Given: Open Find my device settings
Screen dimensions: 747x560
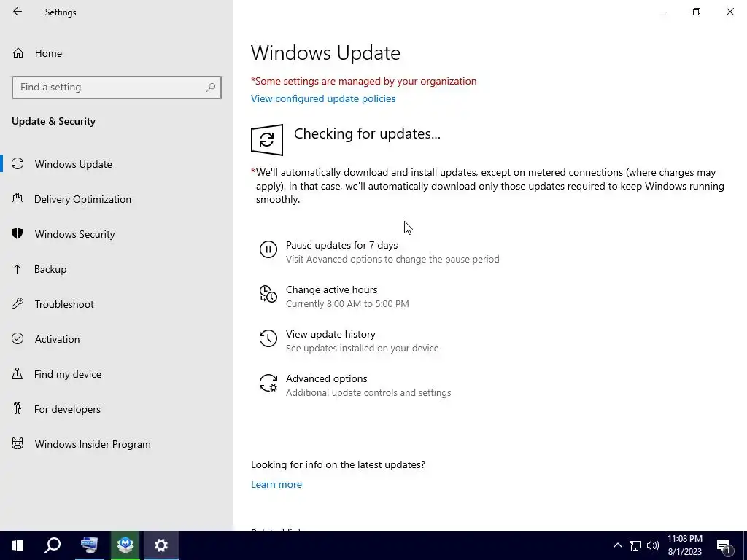Looking at the screenshot, I should point(68,374).
